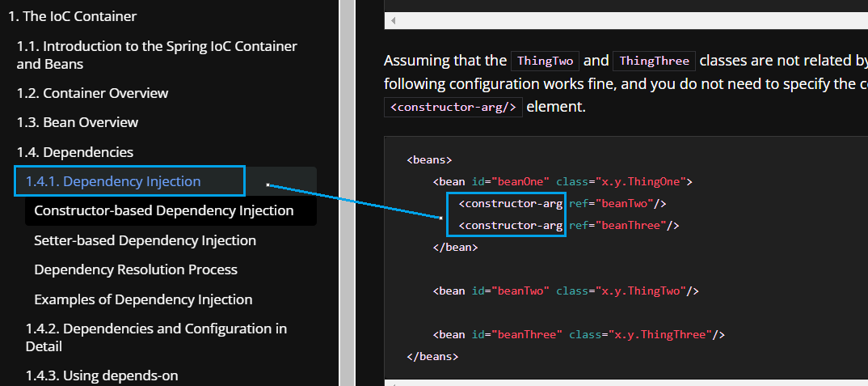
Task: Click id="beanThree" in bean definition
Action: 517,335
